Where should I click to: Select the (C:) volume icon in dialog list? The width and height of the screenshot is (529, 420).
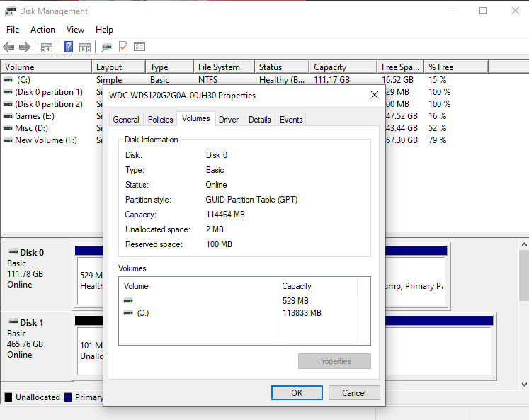click(128, 313)
